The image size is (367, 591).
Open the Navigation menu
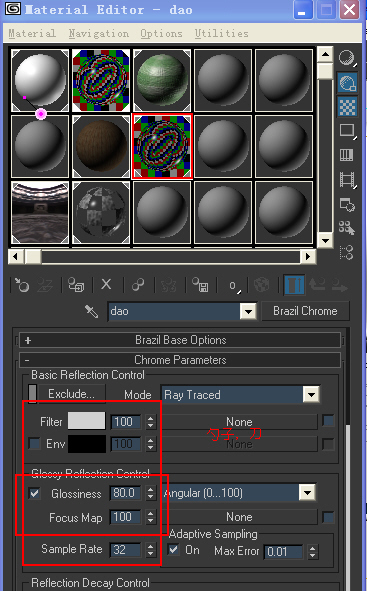click(99, 34)
